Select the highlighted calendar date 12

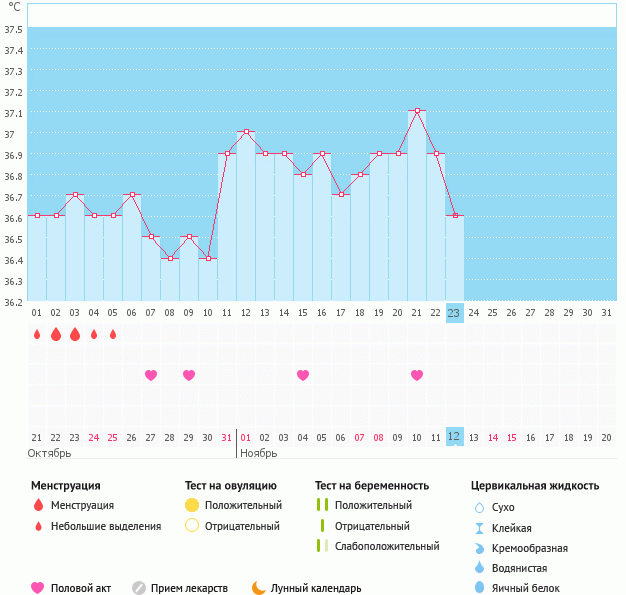pyautogui.click(x=454, y=437)
